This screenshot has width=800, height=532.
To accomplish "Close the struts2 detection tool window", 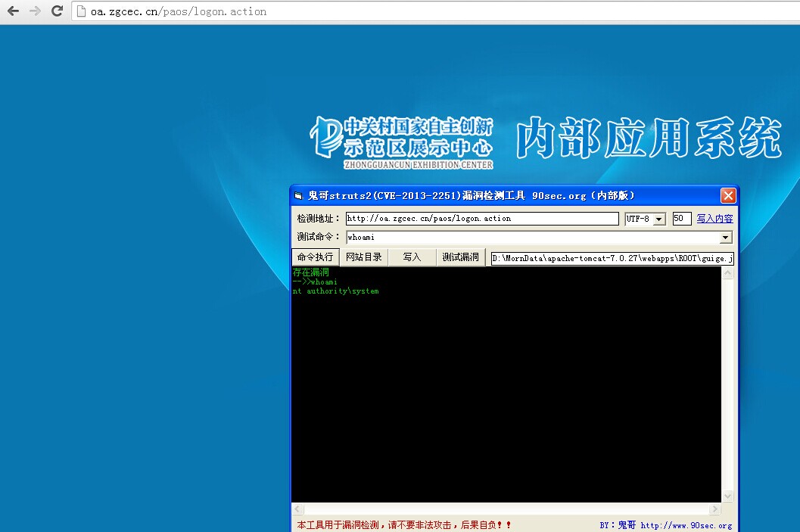I will click(728, 195).
